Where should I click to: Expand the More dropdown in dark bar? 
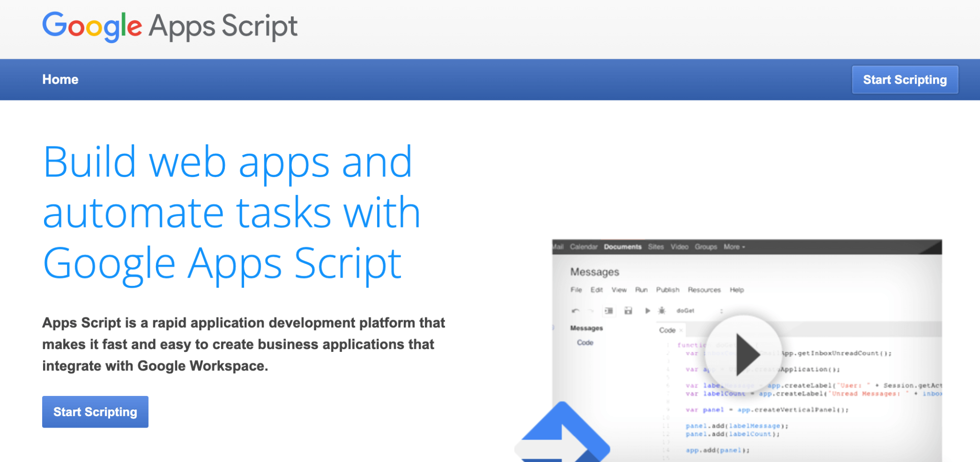734,247
